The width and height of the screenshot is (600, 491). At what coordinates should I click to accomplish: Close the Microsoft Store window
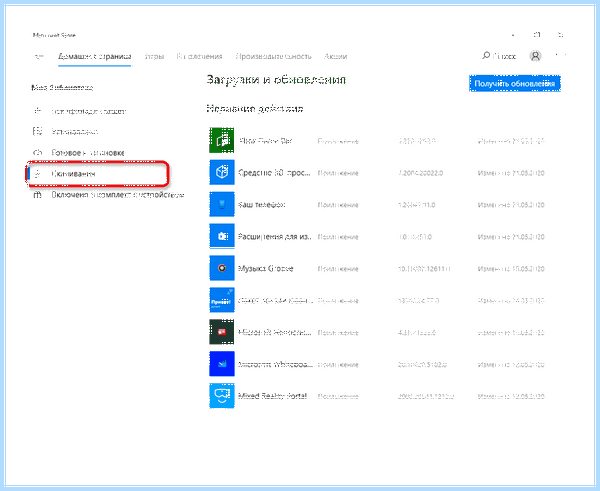tap(560, 35)
